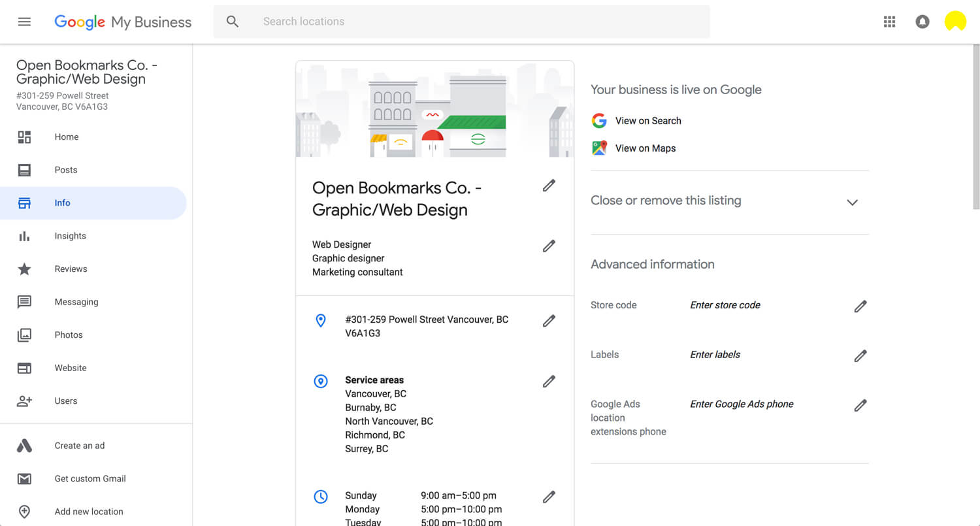The width and height of the screenshot is (980, 526).
Task: Edit Google Ads phone pencil
Action: coord(860,405)
